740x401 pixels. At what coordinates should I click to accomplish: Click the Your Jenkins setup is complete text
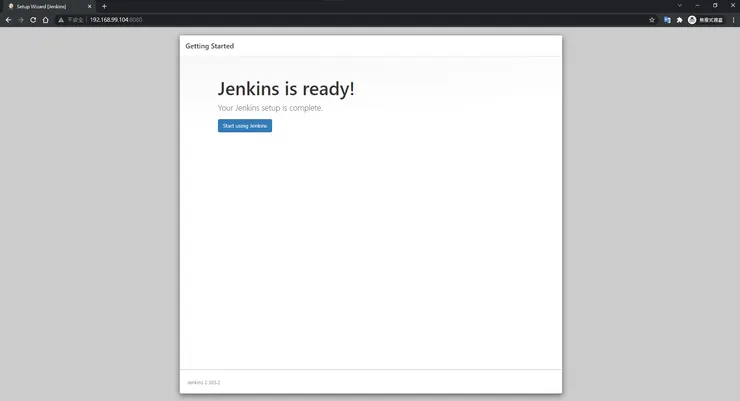[270, 108]
